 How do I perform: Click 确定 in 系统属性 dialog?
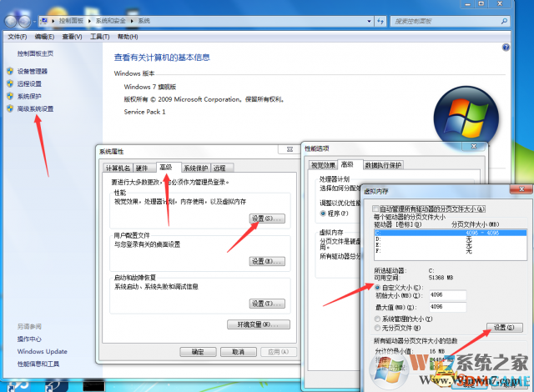pyautogui.click(x=198, y=352)
